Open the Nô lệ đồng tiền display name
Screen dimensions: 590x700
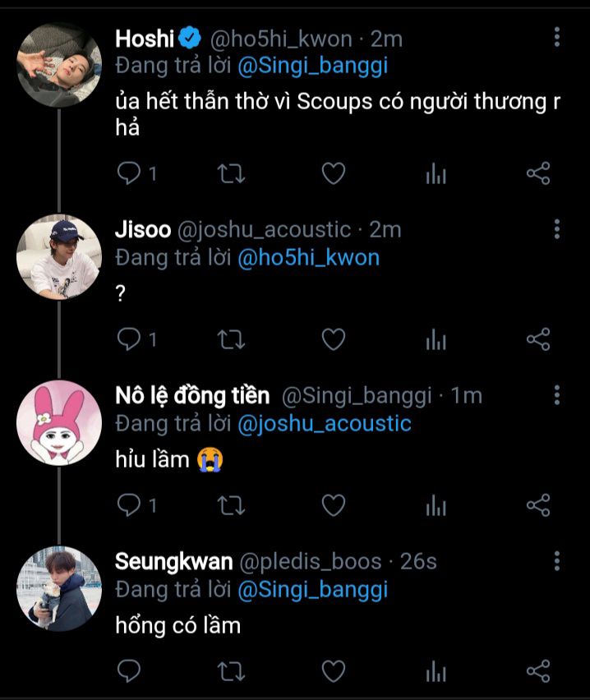point(192,396)
